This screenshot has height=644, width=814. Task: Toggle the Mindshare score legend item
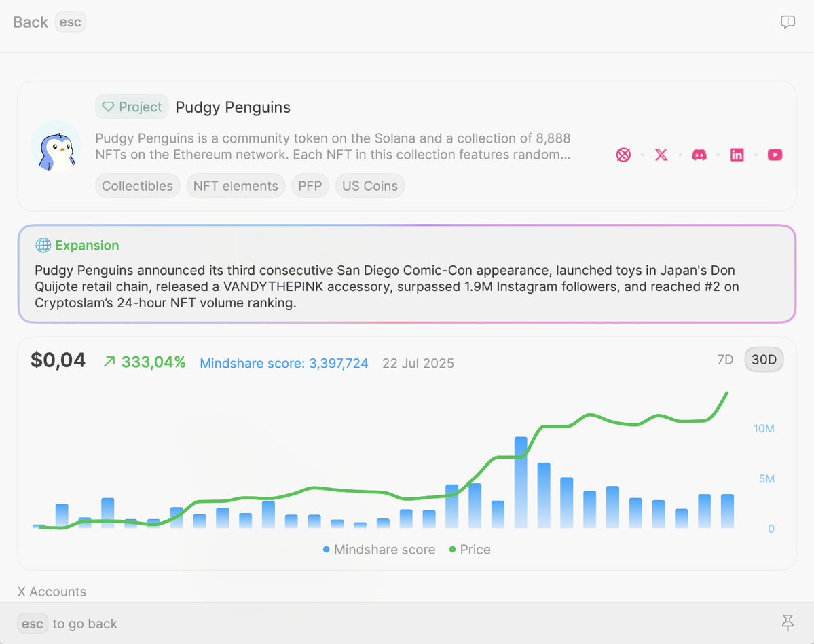(379, 550)
